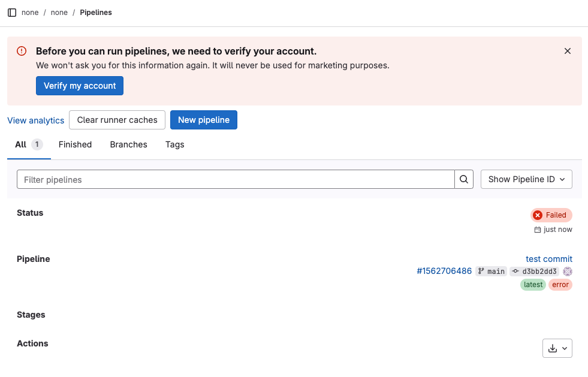Image resolution: width=588 pixels, height=377 pixels.
Task: Open the Tags tab
Action: [x=174, y=144]
